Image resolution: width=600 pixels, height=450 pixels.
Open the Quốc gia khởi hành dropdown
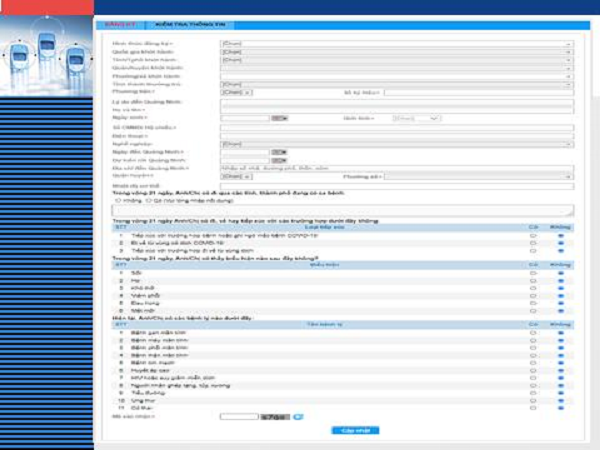[396, 53]
